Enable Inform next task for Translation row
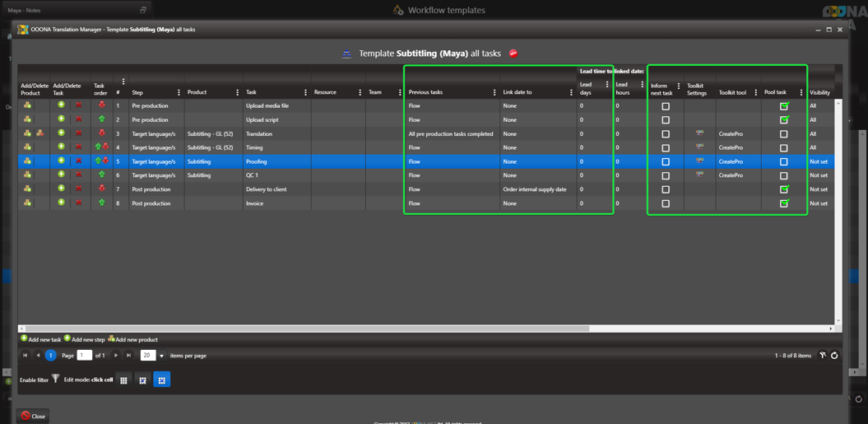Screen dimensions: 868x424 tap(666, 134)
